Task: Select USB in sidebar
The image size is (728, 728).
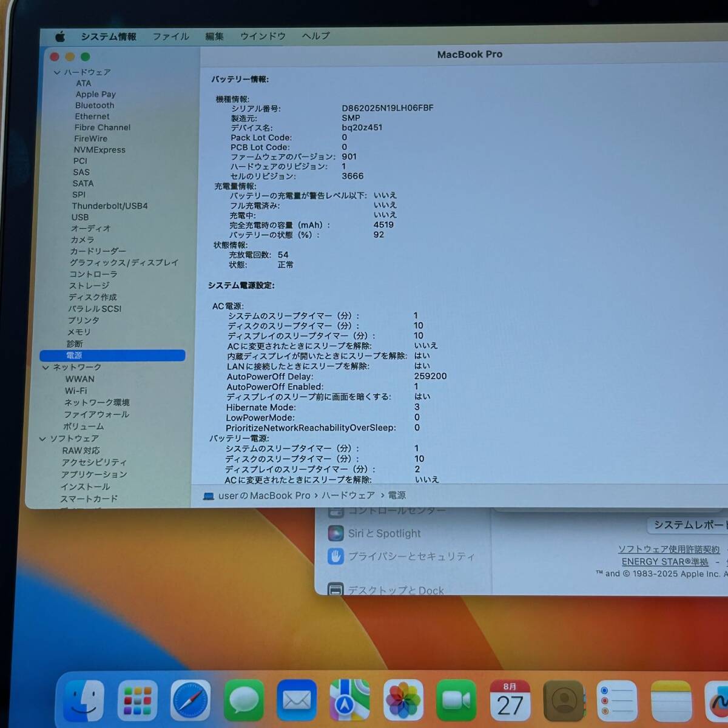Action: 80,217
